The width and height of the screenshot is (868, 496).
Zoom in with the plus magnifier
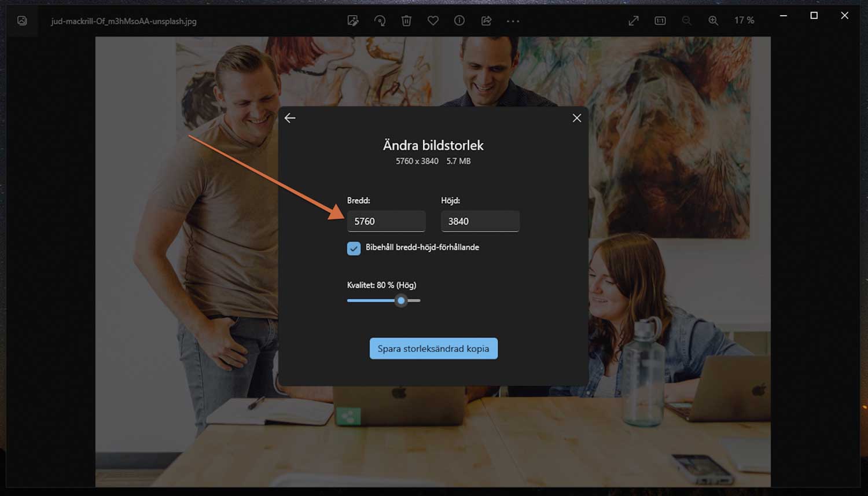point(713,21)
